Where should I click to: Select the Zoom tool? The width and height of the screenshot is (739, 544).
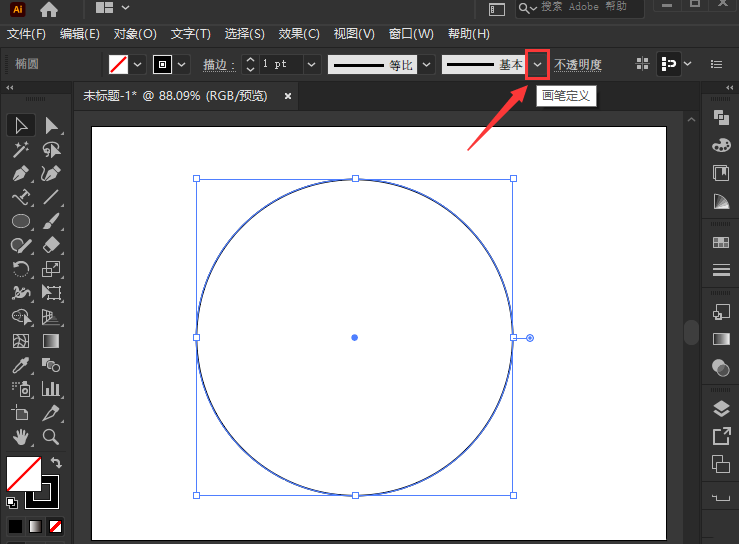pos(51,437)
